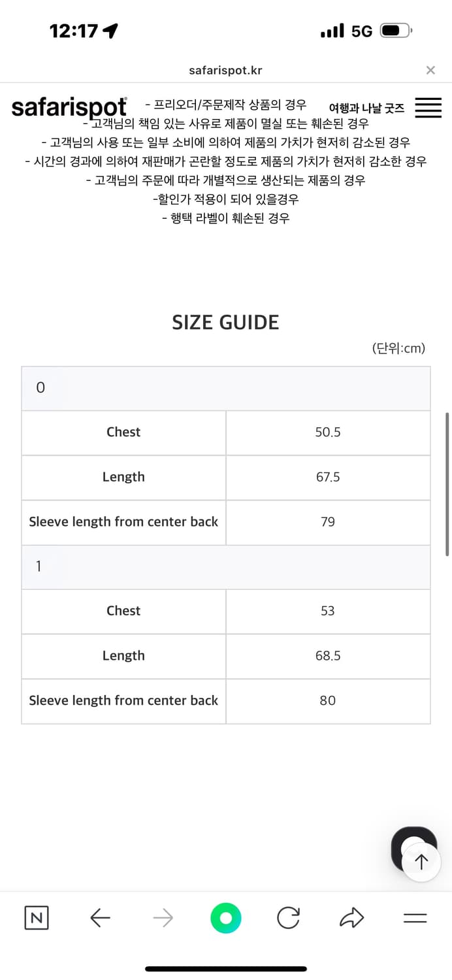Image resolution: width=452 pixels, height=980 pixels.
Task: Open the 여행과 나날 굿즈 link
Action: pos(366,108)
